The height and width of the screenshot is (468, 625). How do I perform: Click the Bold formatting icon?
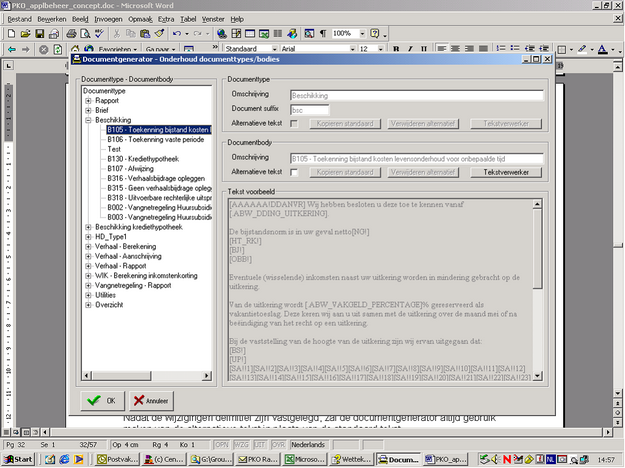[397, 48]
